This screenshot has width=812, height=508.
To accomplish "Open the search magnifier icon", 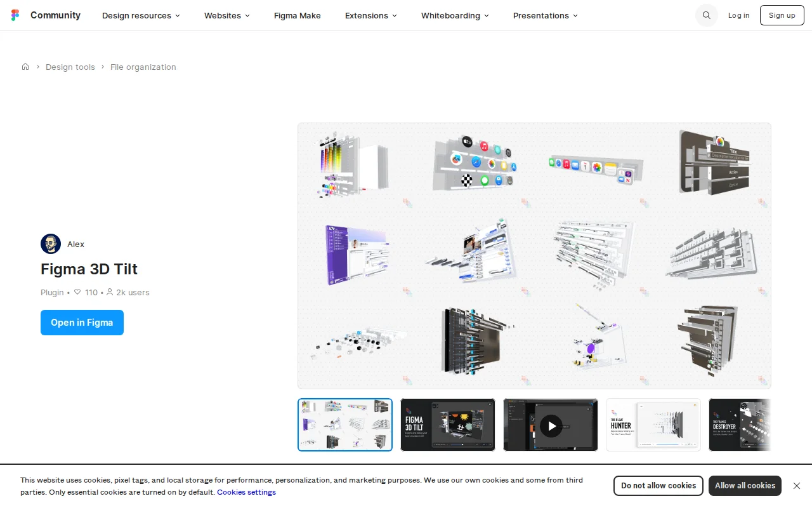I will tap(707, 15).
